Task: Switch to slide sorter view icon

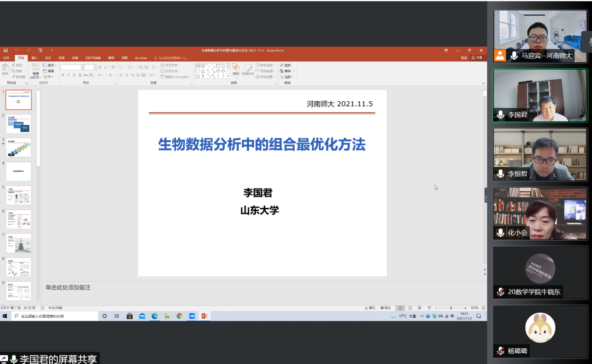Action: click(x=410, y=308)
